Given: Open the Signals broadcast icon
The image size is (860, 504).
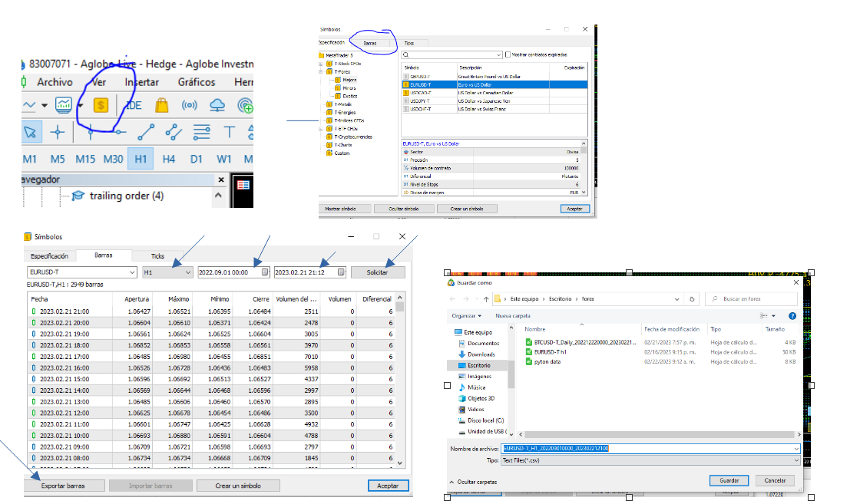Looking at the screenshot, I should tap(189, 105).
